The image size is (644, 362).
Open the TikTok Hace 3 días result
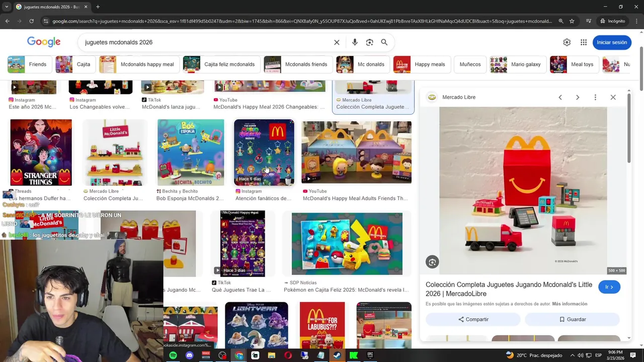pos(243,244)
